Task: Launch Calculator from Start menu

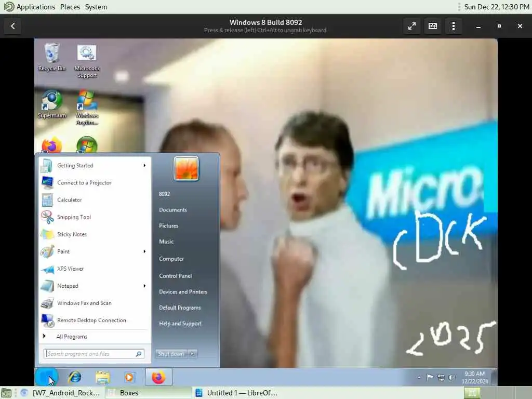Action: coord(95,200)
